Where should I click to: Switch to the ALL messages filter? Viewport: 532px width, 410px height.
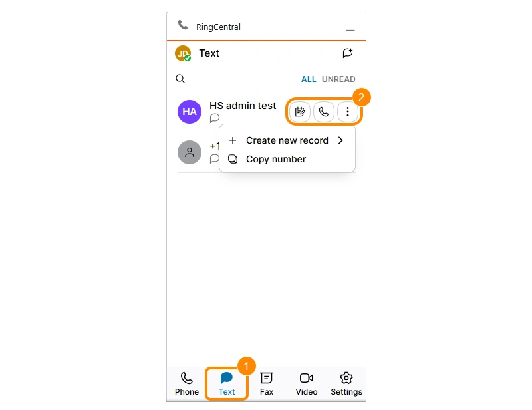point(309,79)
